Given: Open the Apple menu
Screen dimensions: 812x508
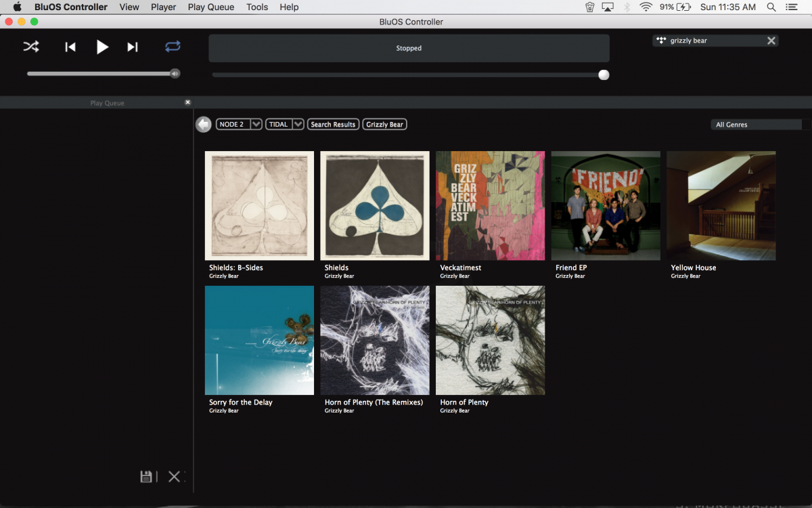Looking at the screenshot, I should point(17,7).
